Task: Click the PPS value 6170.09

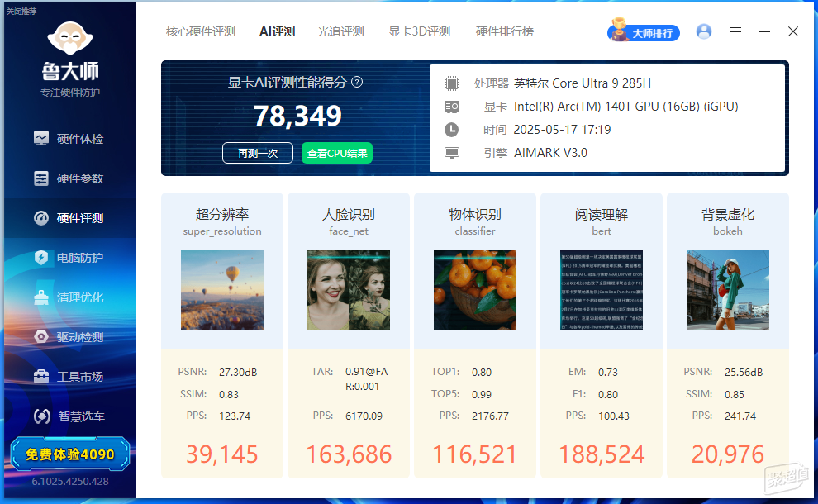Action: click(x=364, y=416)
